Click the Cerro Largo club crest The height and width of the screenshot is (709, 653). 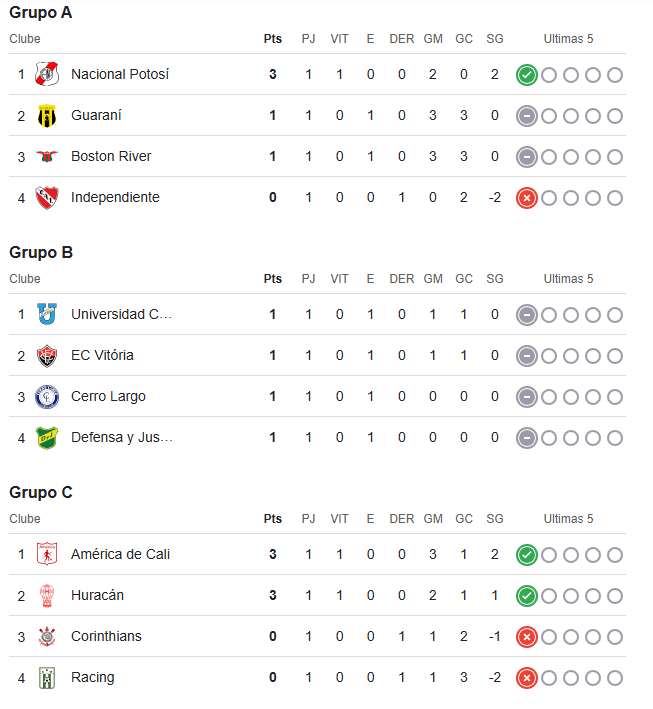(x=47, y=397)
